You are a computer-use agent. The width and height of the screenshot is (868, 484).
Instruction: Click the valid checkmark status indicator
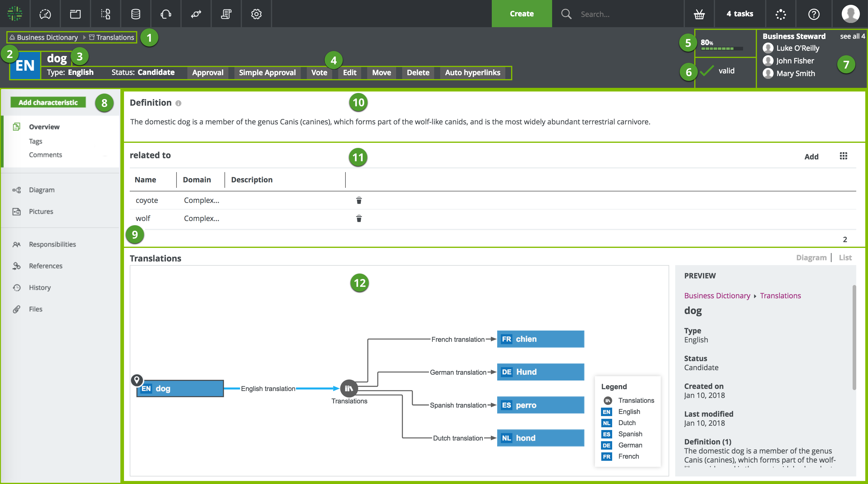(707, 71)
